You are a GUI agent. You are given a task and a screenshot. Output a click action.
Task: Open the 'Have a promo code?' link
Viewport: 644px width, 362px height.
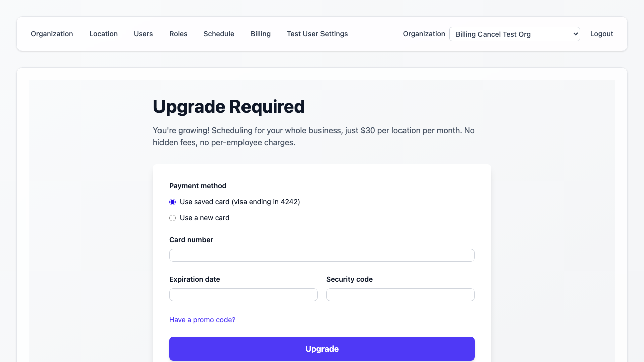(202, 319)
